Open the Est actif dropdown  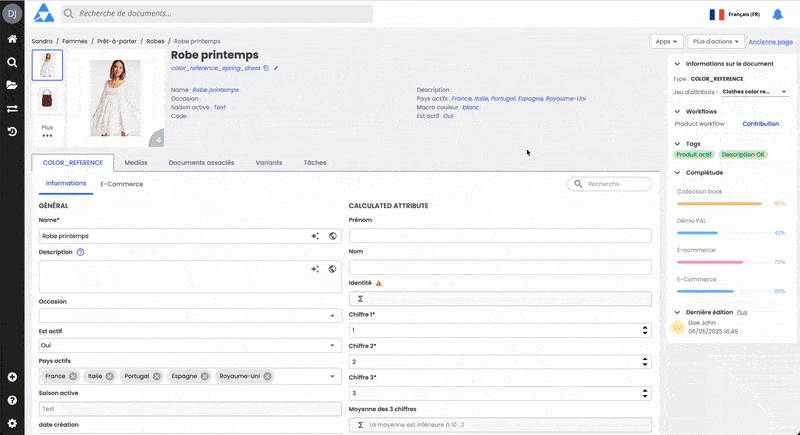(190, 345)
